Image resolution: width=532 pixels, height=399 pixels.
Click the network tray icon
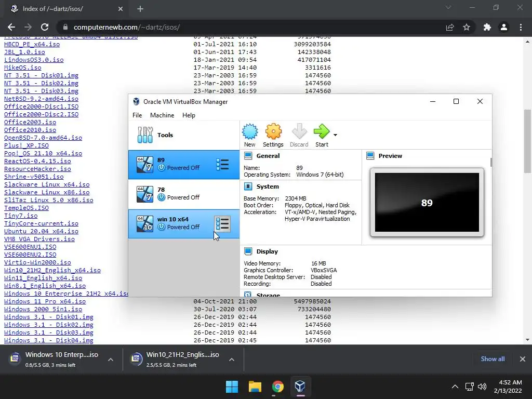(470, 387)
